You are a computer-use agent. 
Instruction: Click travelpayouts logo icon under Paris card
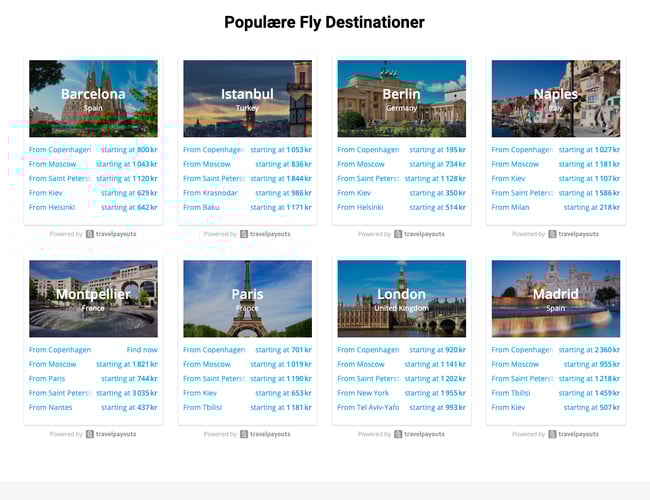(244, 434)
